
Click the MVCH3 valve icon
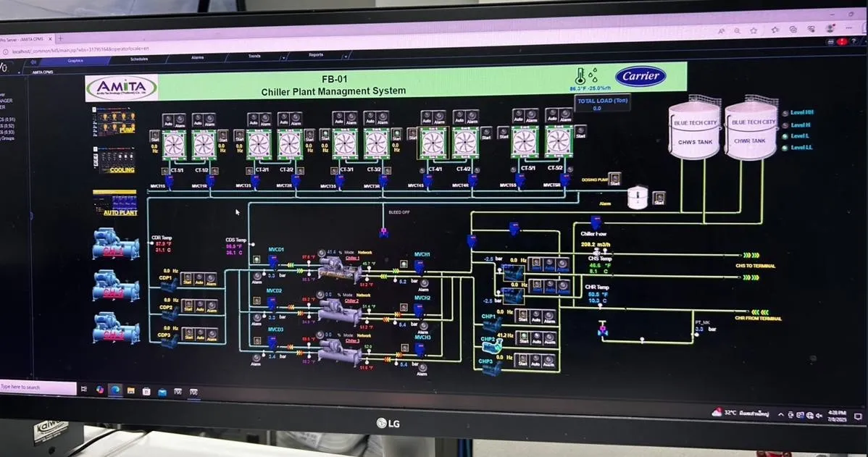click(x=420, y=349)
